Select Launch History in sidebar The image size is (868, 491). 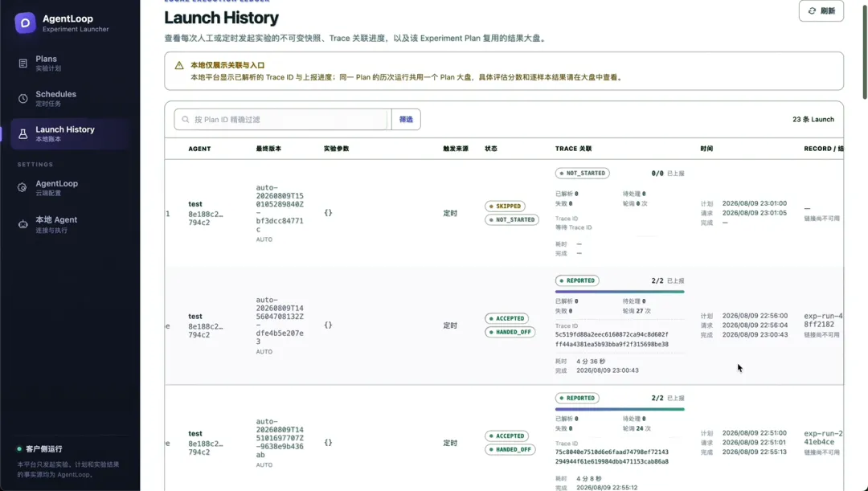coord(71,133)
